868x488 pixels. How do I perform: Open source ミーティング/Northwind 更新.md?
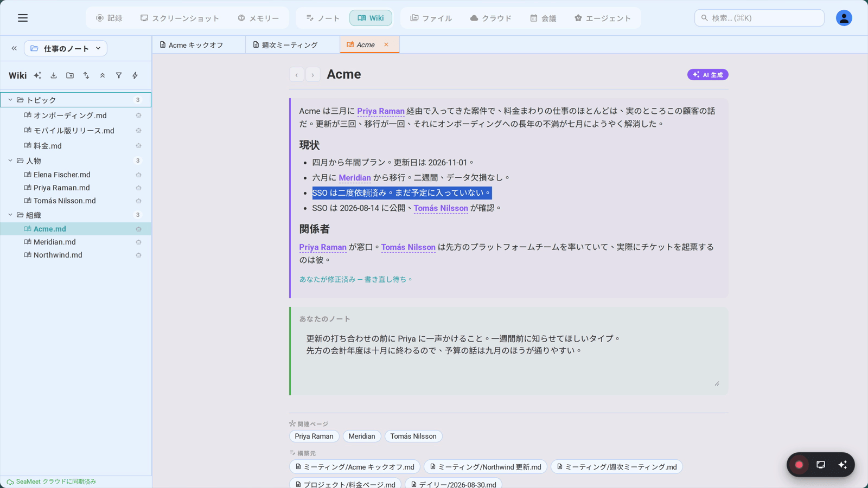[x=486, y=467]
